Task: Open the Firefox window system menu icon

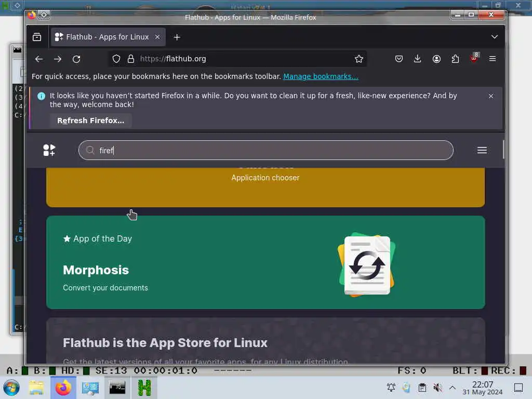Action: (x=31, y=15)
